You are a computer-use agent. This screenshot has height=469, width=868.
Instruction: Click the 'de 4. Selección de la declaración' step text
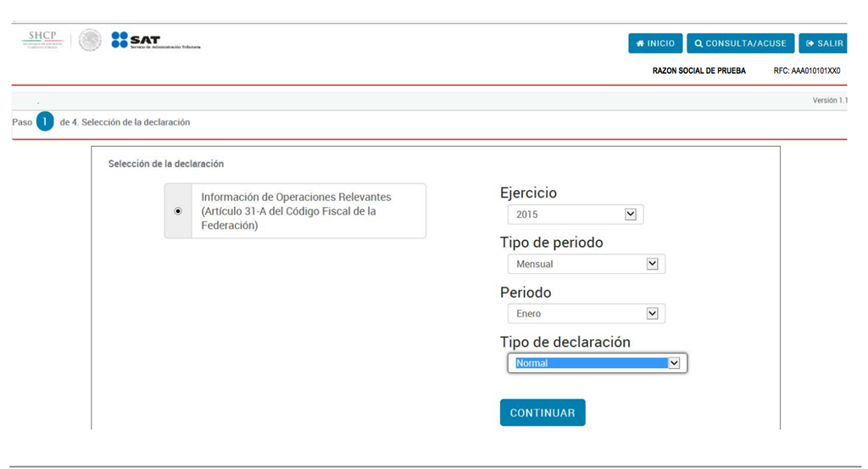click(125, 122)
